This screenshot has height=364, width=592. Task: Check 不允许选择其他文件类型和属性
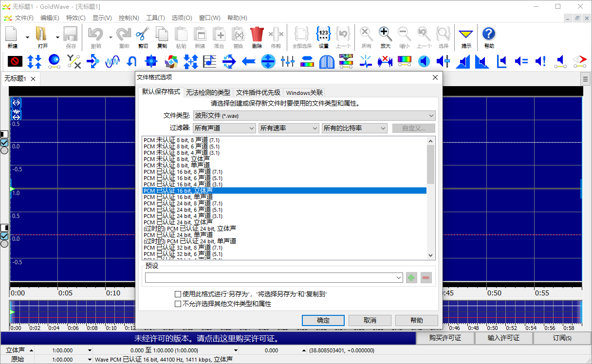point(178,304)
